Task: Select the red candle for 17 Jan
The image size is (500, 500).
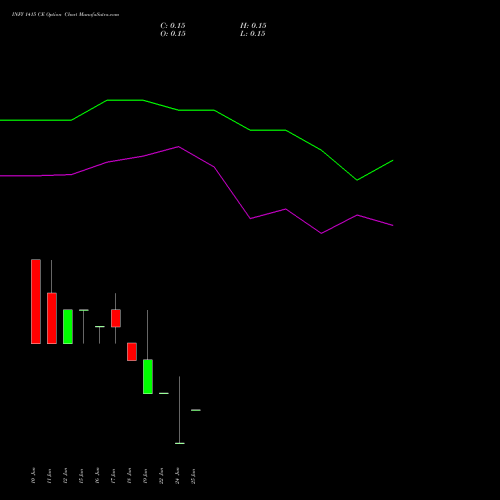Action: [x=116, y=318]
